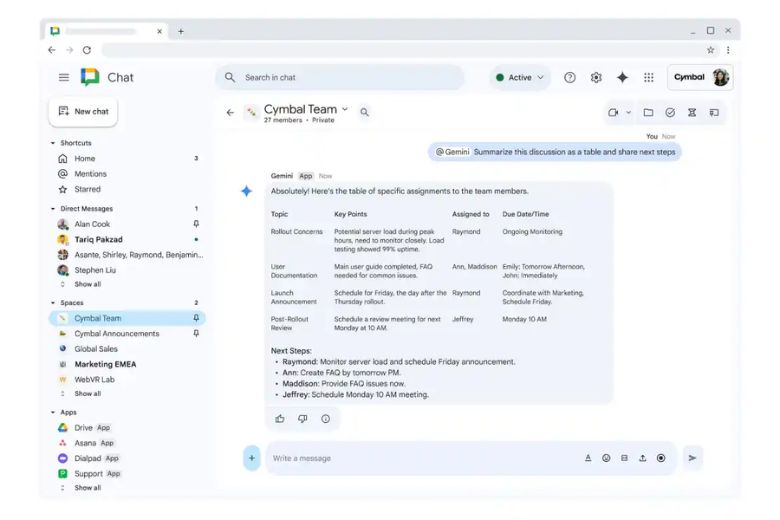Open the Drive app
This screenshot has height=520, width=780.
(127, 427)
